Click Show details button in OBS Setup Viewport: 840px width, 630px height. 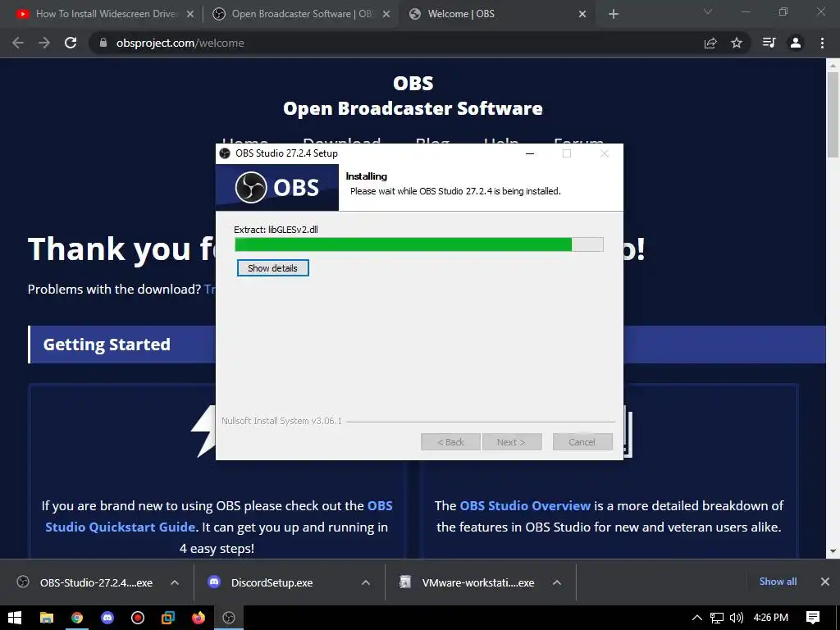272,268
